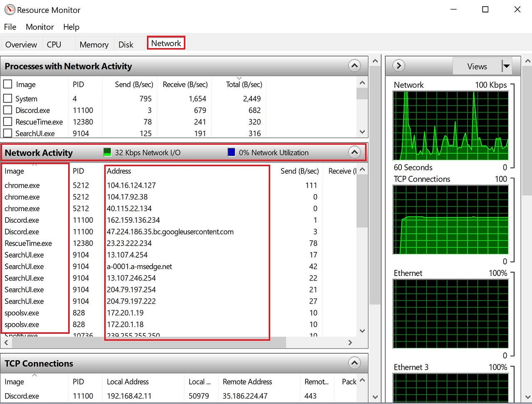The width and height of the screenshot is (532, 404).
Task: Sort Network Activity by the Address column
Action: (120, 171)
